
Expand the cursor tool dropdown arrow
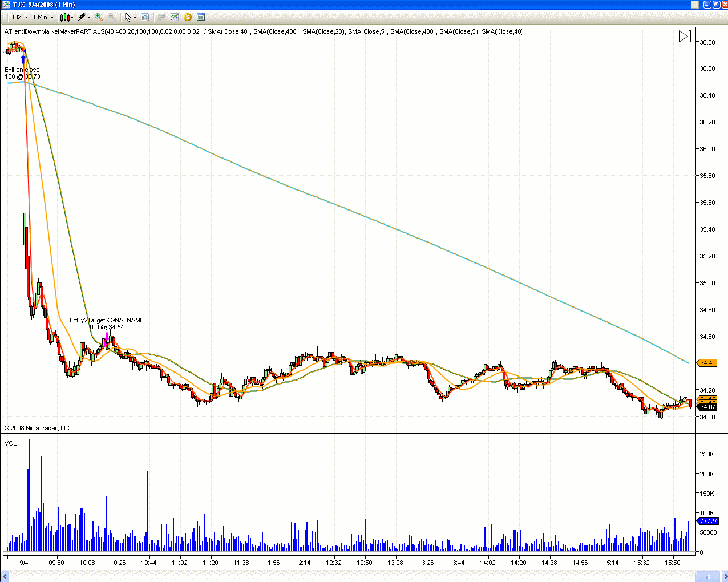[x=135, y=17]
